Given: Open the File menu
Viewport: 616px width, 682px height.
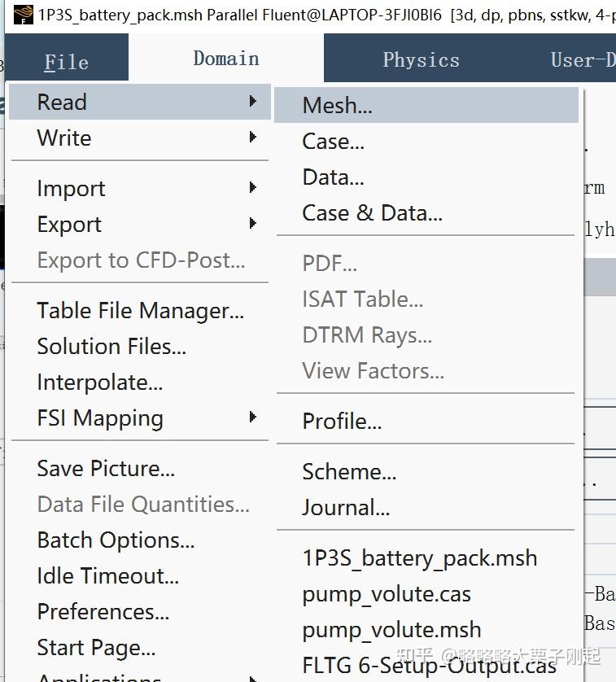Looking at the screenshot, I should tap(66, 62).
